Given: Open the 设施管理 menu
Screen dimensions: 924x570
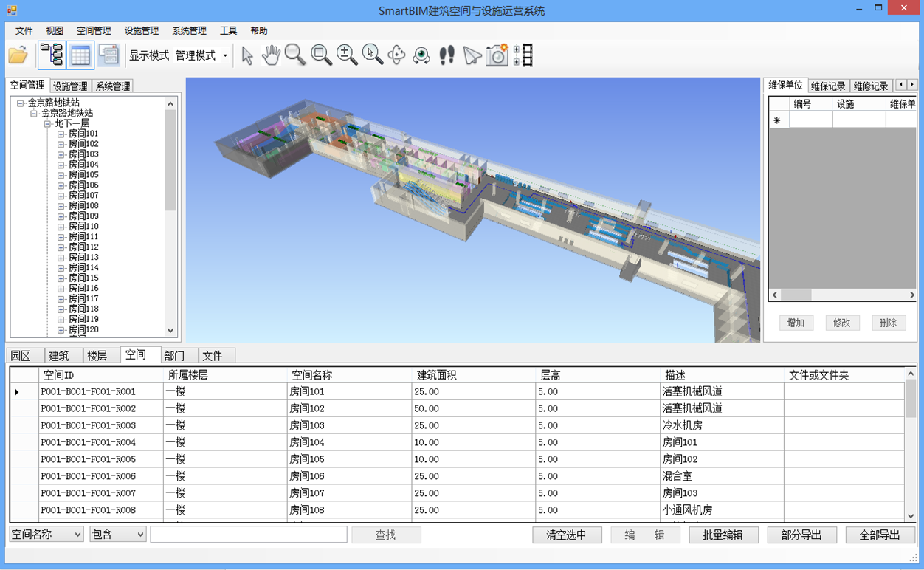Looking at the screenshot, I should pyautogui.click(x=141, y=31).
